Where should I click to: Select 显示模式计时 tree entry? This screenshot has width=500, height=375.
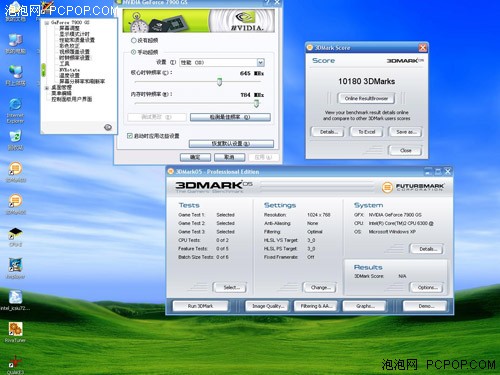pos(74,34)
